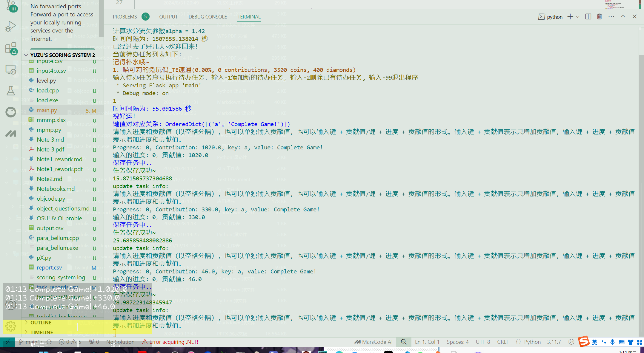
Task: Open the Run and Debug view
Action: pyautogui.click(x=10, y=27)
